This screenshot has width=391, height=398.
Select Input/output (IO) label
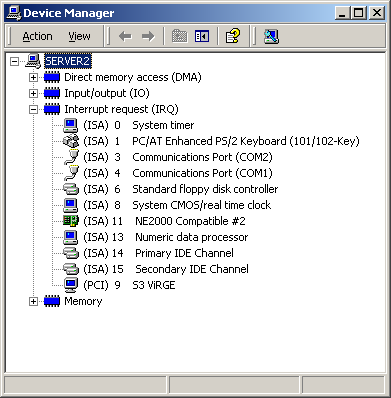click(x=107, y=93)
